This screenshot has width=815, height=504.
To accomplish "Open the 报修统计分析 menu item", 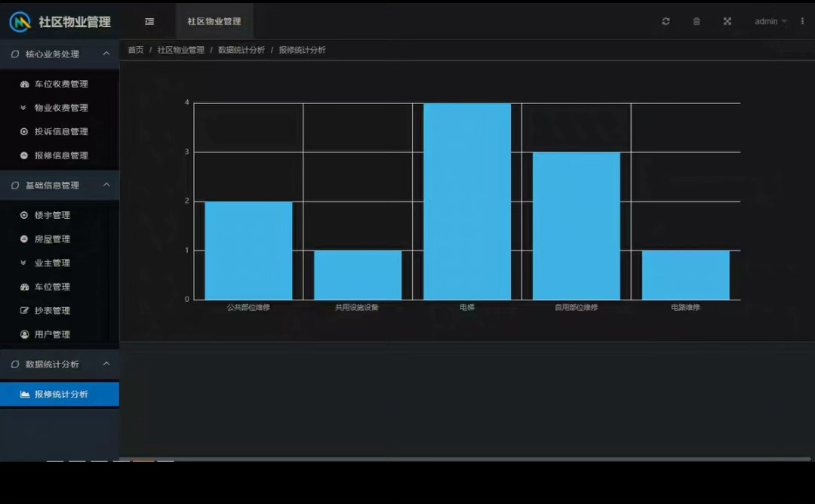I will [60, 395].
